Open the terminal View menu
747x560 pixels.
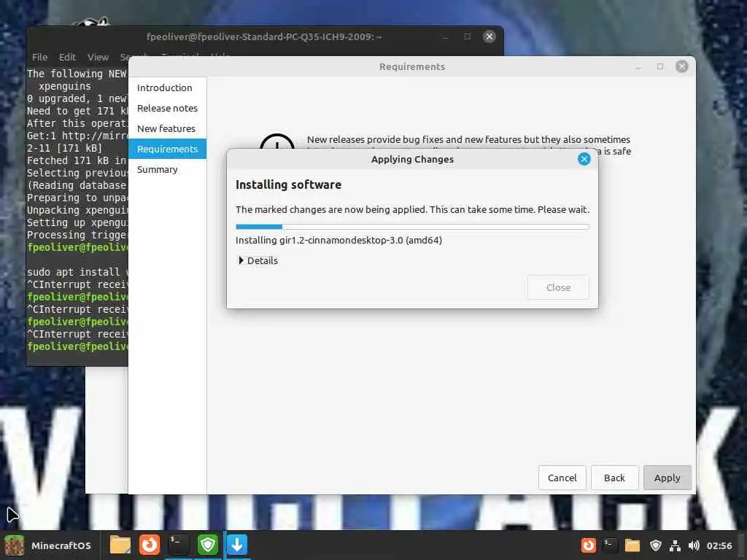(x=98, y=57)
